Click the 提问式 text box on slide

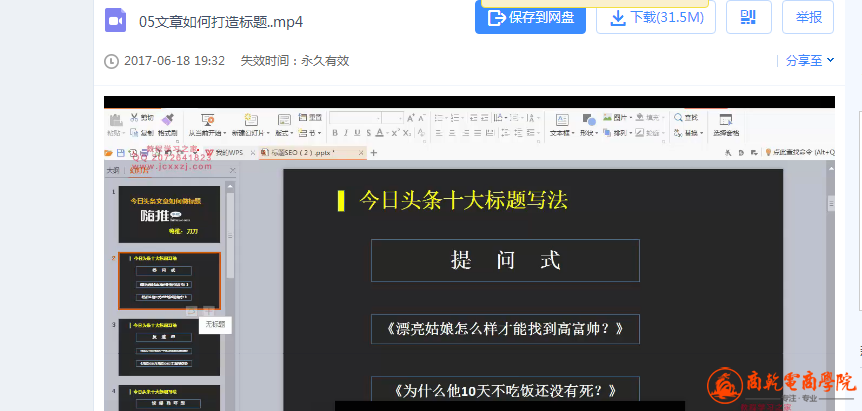pos(505,260)
